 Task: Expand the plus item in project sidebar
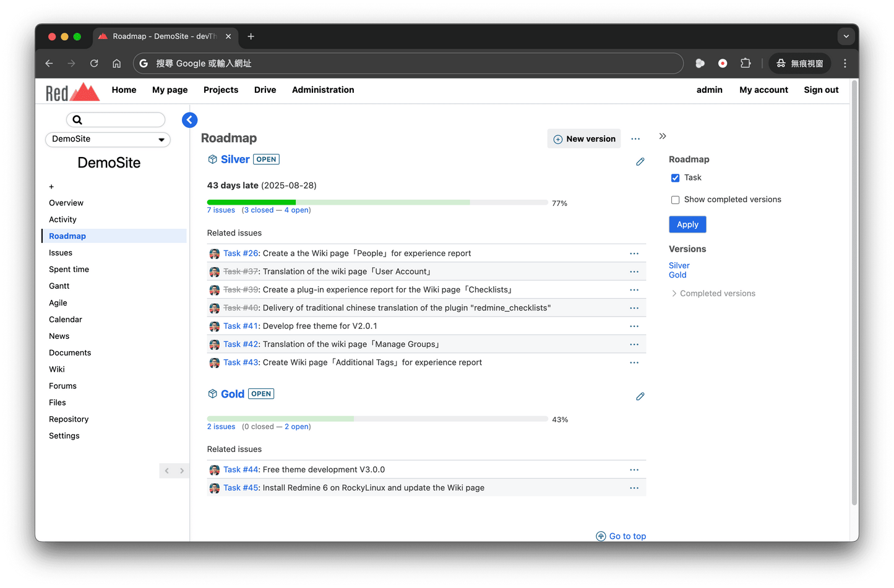point(51,187)
